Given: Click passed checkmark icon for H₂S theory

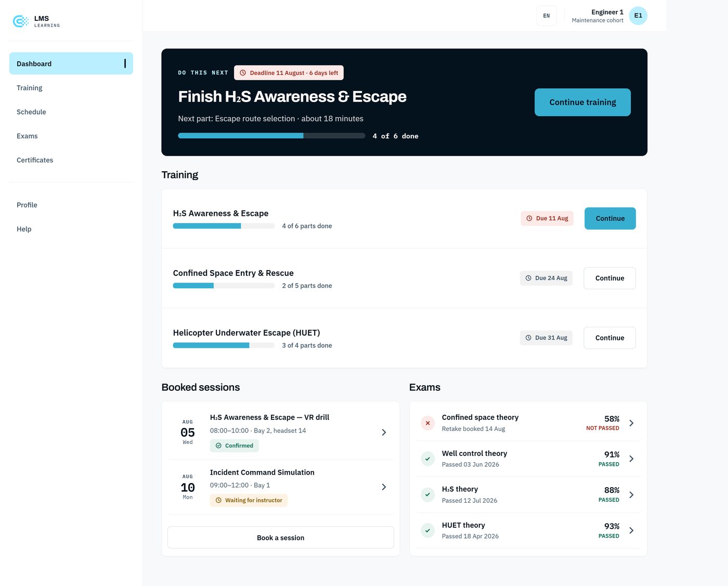Looking at the screenshot, I should (x=427, y=494).
